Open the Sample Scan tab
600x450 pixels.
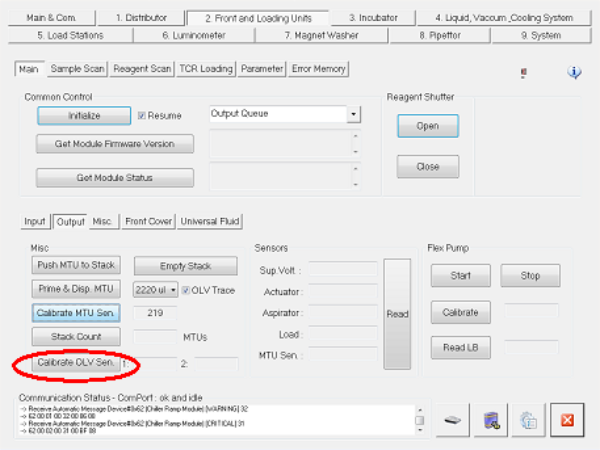77,69
